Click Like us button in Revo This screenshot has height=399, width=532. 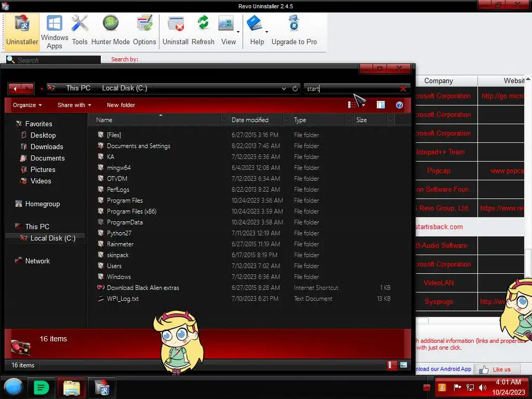(x=497, y=369)
